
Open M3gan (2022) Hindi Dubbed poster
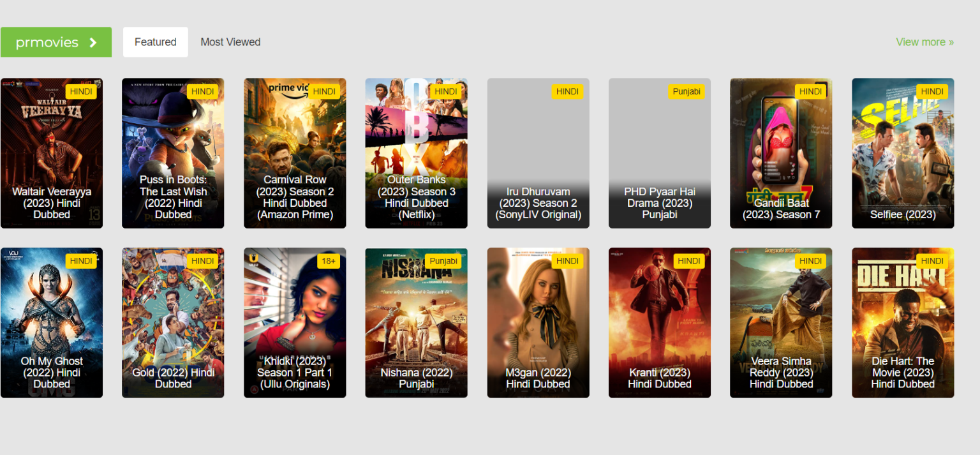pyautogui.click(x=538, y=323)
